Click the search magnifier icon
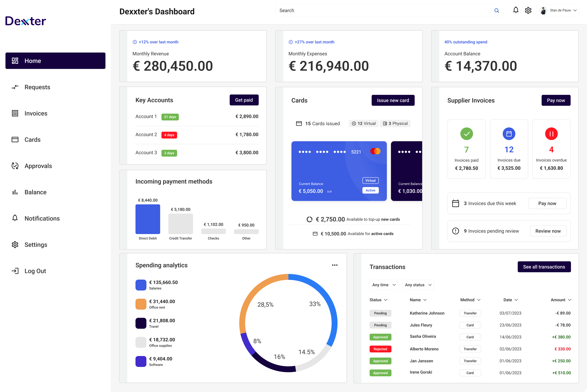Viewport: 587px width, 392px height. [x=496, y=11]
